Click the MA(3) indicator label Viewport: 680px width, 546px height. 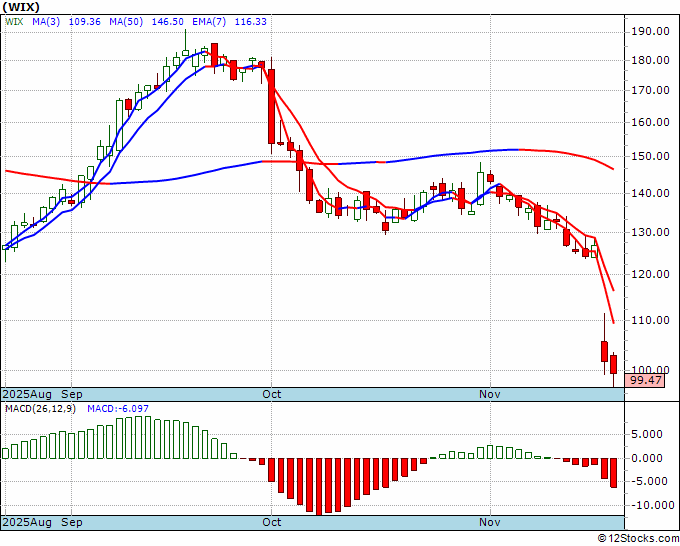[46, 22]
